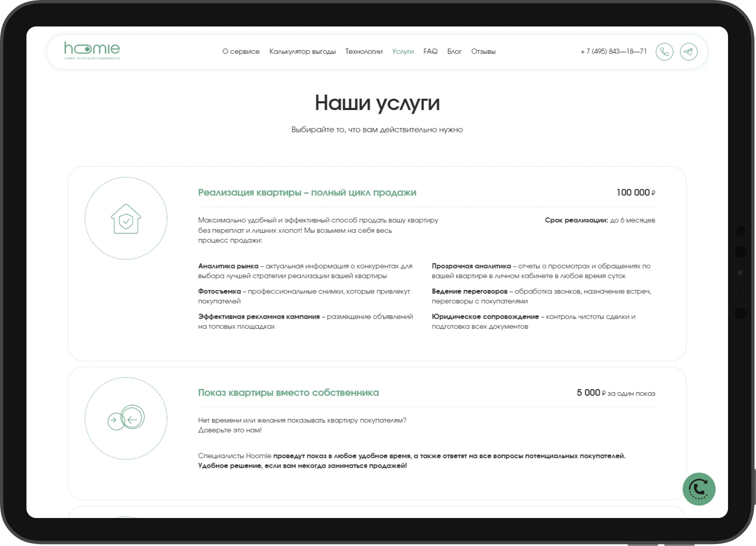The image size is (756, 546).
Task: Click the active Услуги menu item
Action: 403,51
